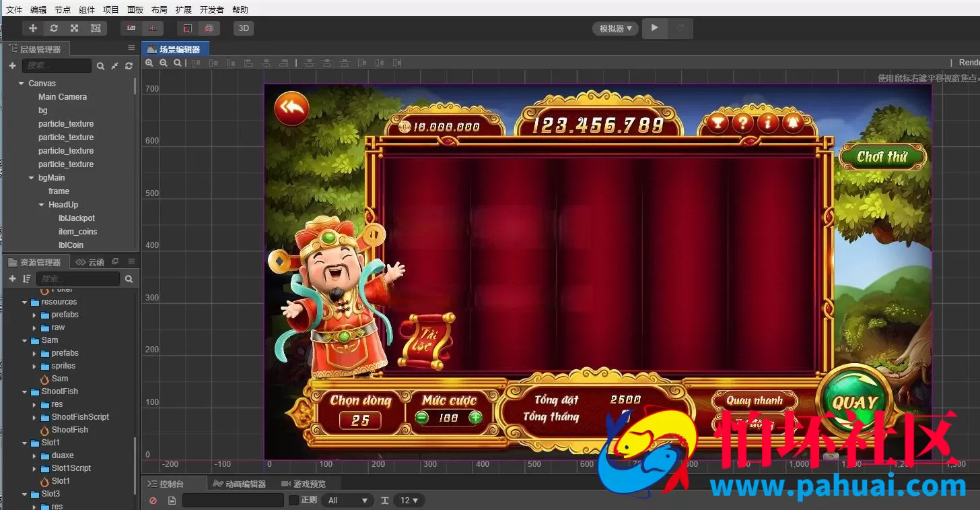Run the preview play button
The image size is (980, 510).
coord(654,28)
